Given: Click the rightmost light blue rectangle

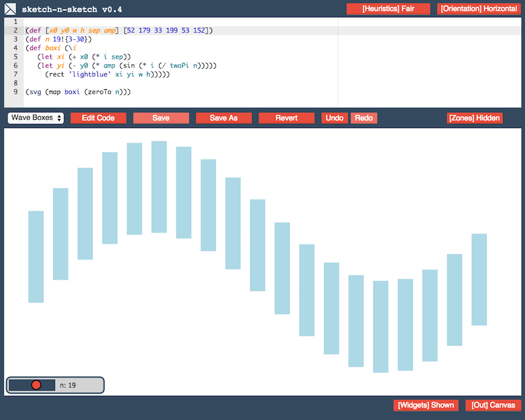Looking at the screenshot, I should pyautogui.click(x=479, y=279).
